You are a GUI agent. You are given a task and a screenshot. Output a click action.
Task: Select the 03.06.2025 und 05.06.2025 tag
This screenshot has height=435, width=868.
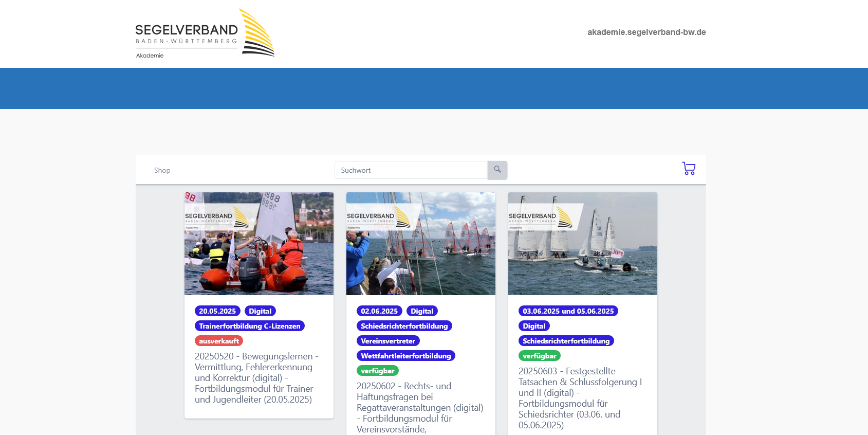click(568, 311)
